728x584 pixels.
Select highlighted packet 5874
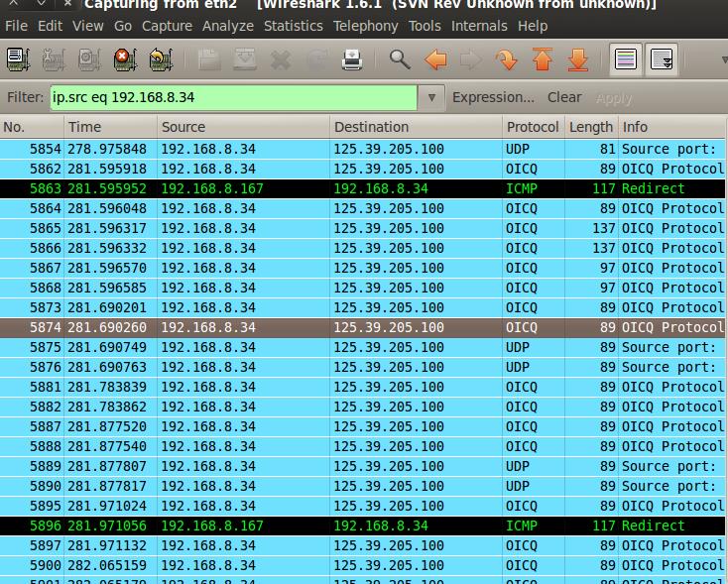pos(362,327)
